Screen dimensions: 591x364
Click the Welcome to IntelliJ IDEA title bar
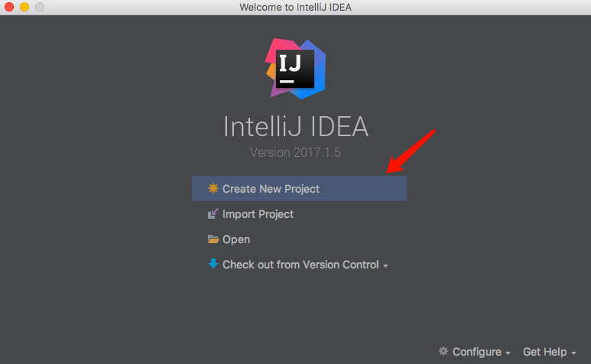(295, 7)
